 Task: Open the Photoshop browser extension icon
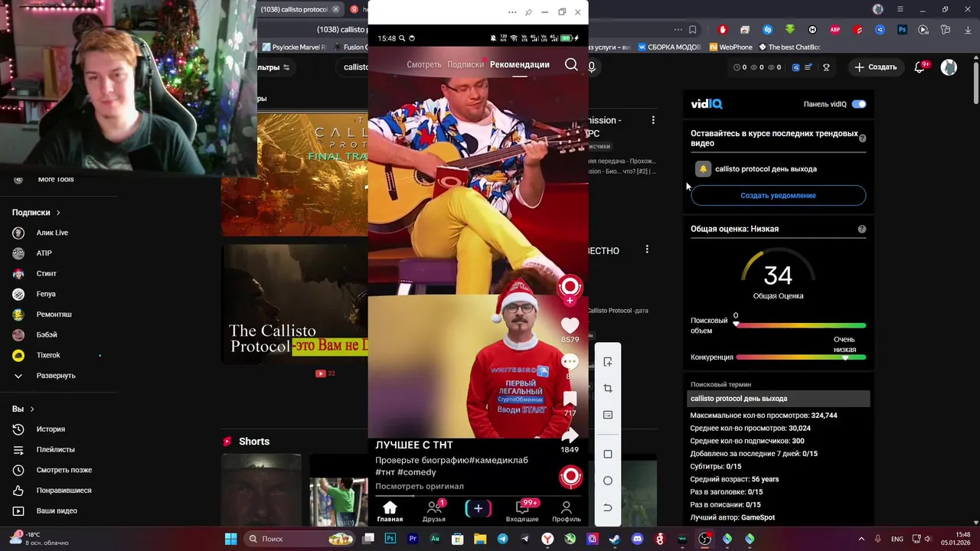point(903,30)
